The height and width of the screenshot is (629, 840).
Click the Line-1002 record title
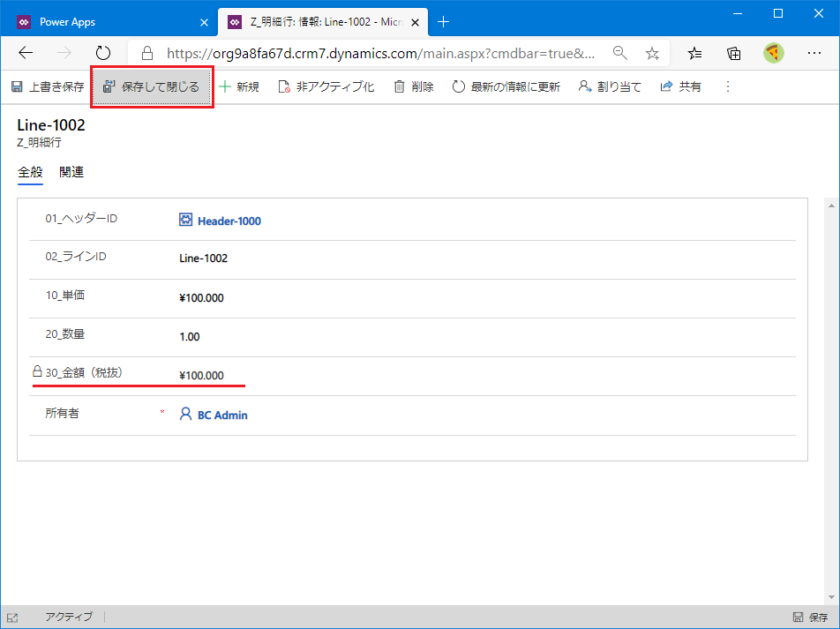point(51,125)
